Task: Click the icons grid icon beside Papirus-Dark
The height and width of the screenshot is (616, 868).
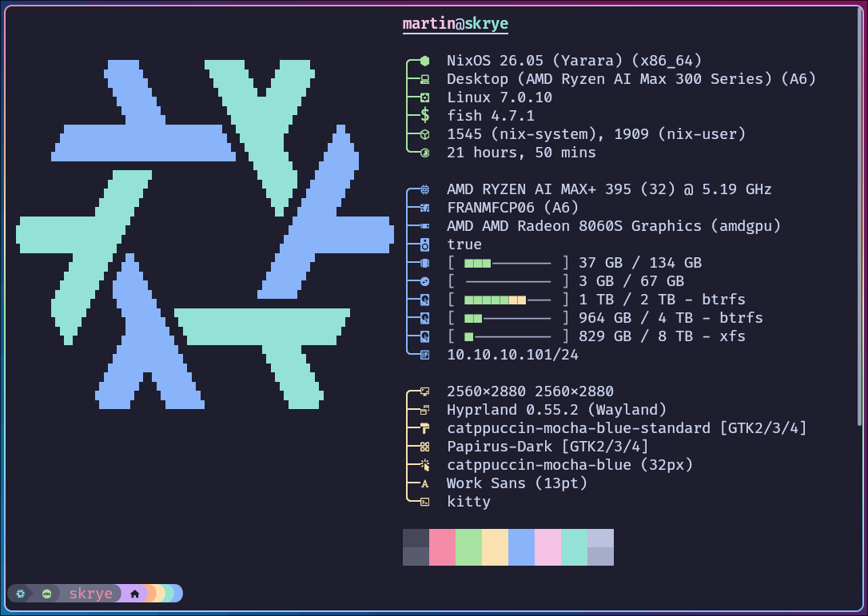Action: pos(424,447)
